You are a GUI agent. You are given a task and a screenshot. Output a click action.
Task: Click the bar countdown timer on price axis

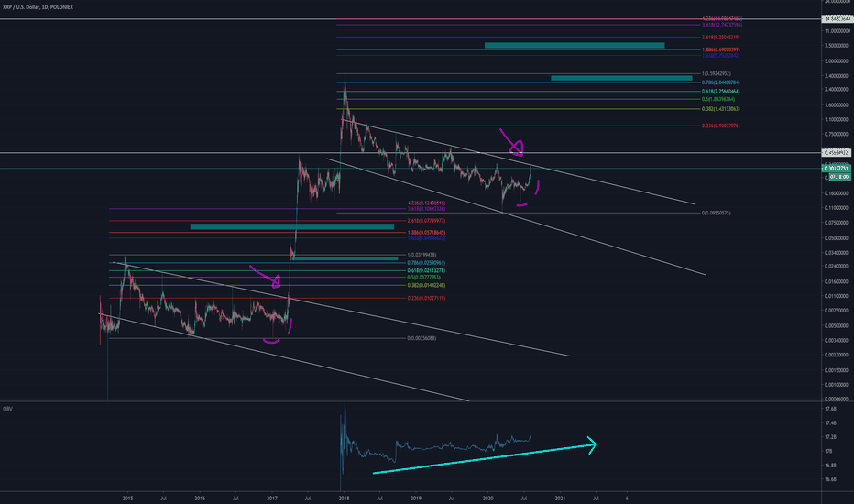[x=840, y=177]
